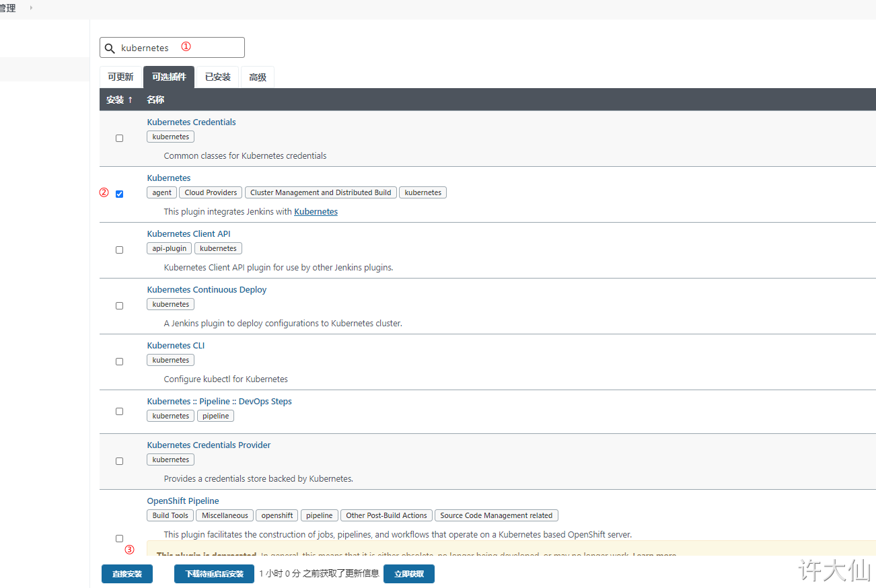Check the Kubernetes Credentials plugin checkbox
Image resolution: width=876 pixels, height=588 pixels.
click(x=120, y=138)
